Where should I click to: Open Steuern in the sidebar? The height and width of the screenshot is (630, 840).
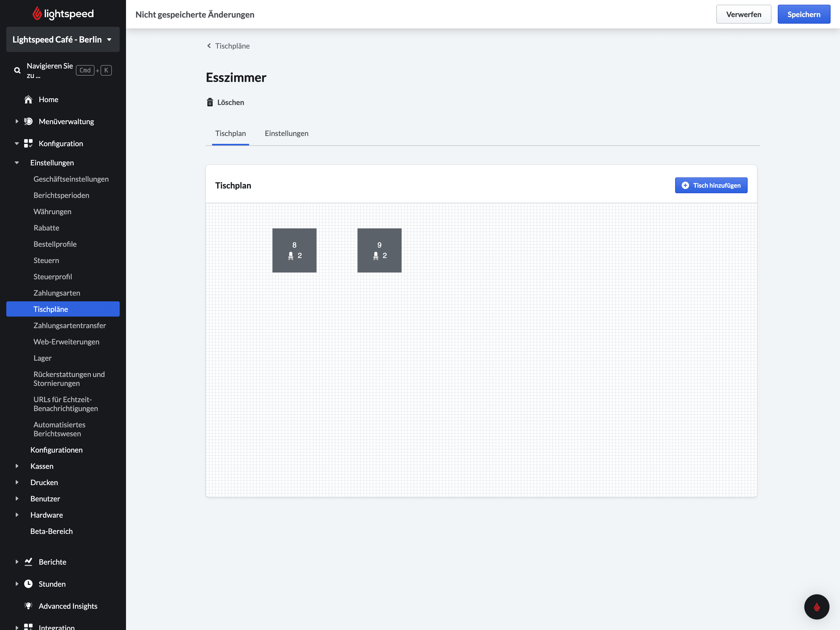(46, 260)
